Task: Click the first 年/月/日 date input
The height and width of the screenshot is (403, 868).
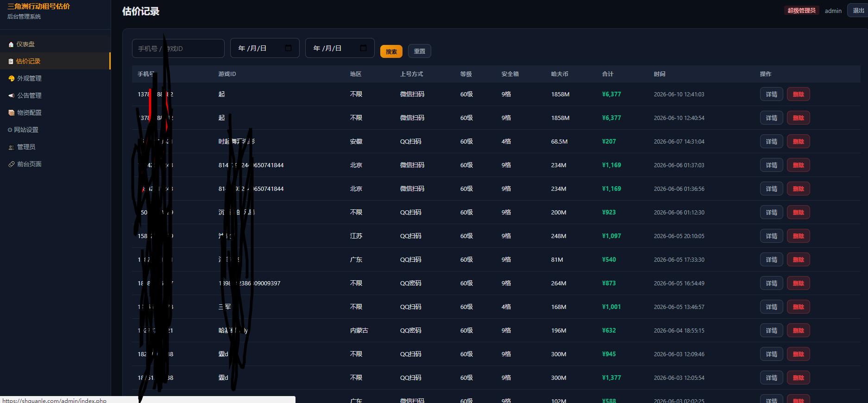Action: click(x=265, y=48)
